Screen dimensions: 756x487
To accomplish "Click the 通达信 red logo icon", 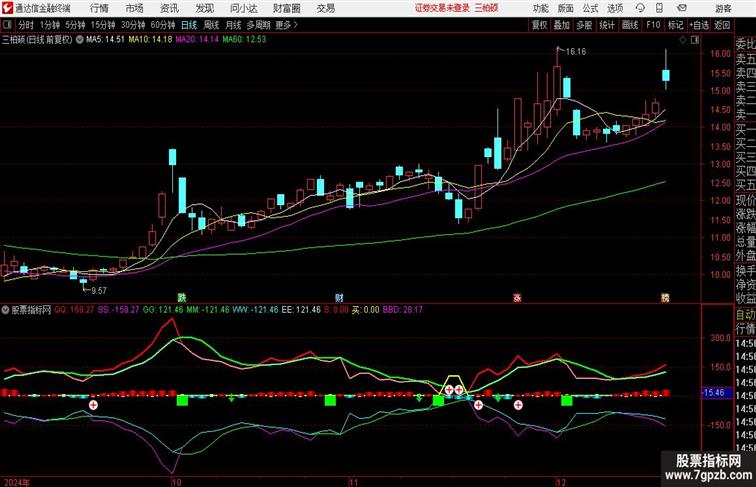I will pos(7,8).
